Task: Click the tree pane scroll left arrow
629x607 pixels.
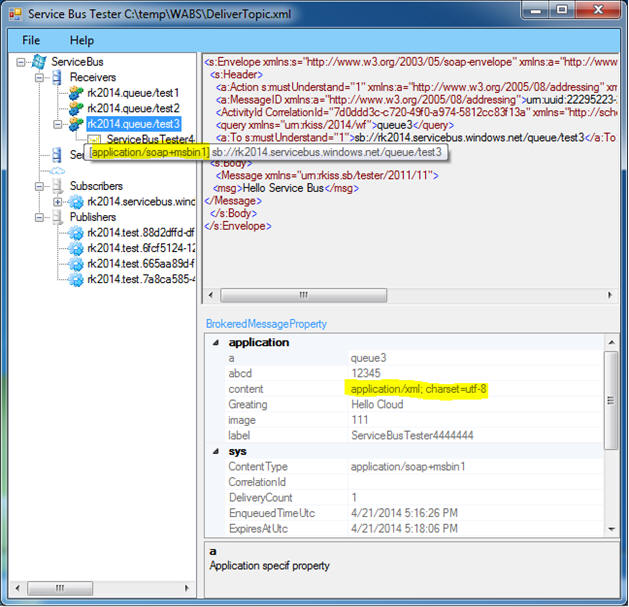Action: [x=18, y=588]
